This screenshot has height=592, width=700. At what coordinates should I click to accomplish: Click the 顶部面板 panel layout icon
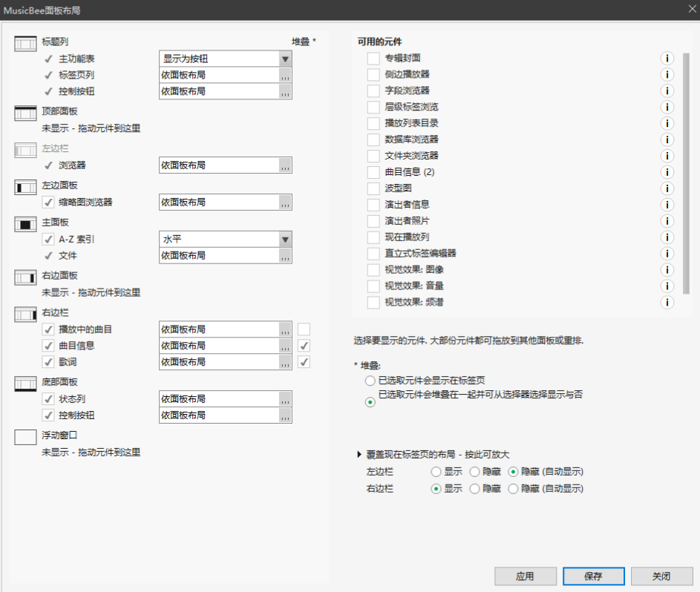tap(25, 114)
